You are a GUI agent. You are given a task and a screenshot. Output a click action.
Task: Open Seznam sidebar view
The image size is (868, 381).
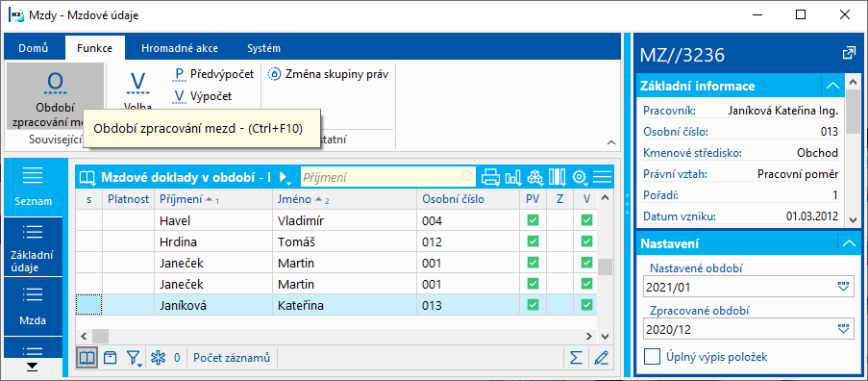(33, 189)
